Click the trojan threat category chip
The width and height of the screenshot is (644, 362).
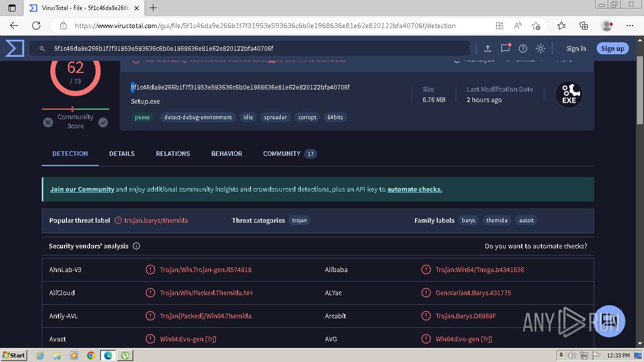point(299,220)
